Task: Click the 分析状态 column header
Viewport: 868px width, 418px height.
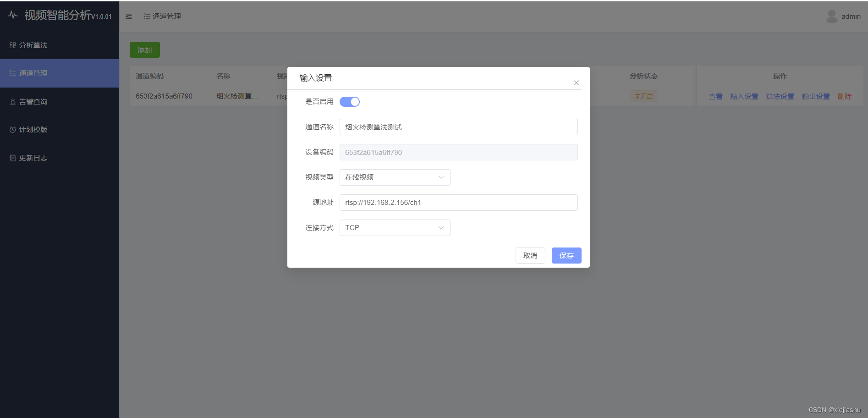Action: [643, 76]
